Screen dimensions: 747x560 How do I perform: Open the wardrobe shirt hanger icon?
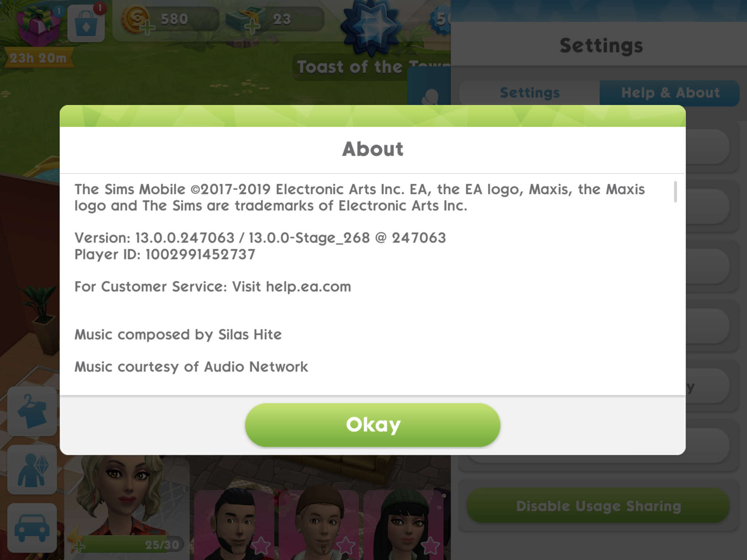tap(32, 411)
